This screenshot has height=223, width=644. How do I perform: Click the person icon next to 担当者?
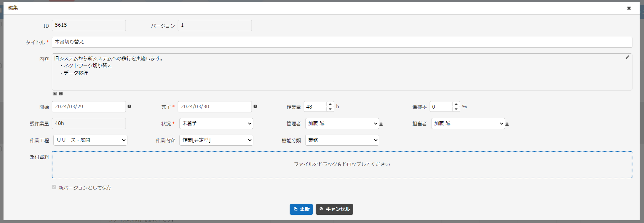coord(507,124)
